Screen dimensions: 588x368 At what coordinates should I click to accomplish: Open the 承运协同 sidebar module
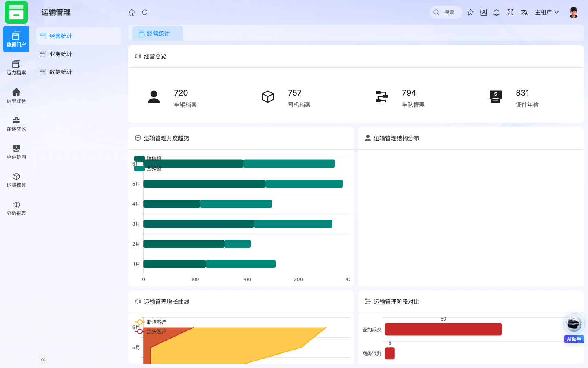pyautogui.click(x=16, y=152)
